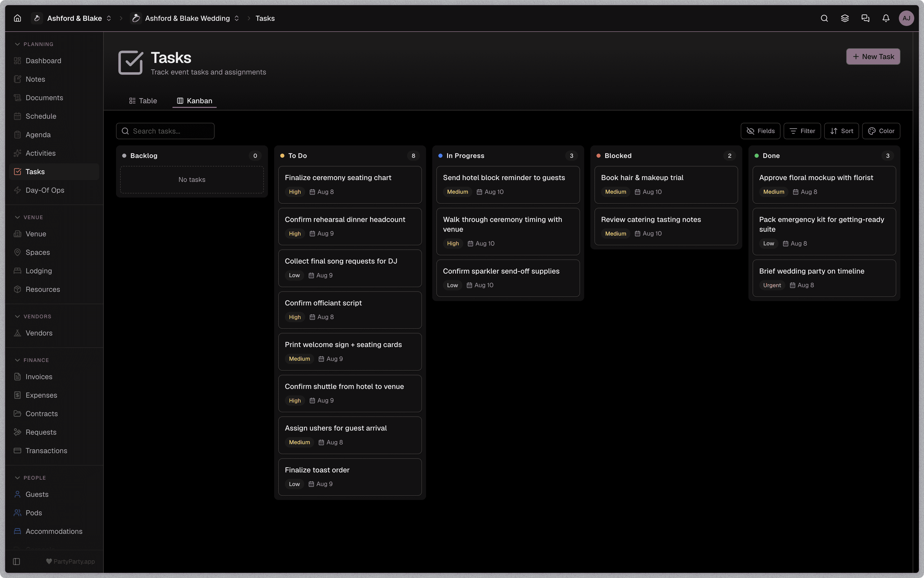The width and height of the screenshot is (924, 578).
Task: Open Ashford & Blake workspace switcher
Action: (x=72, y=18)
